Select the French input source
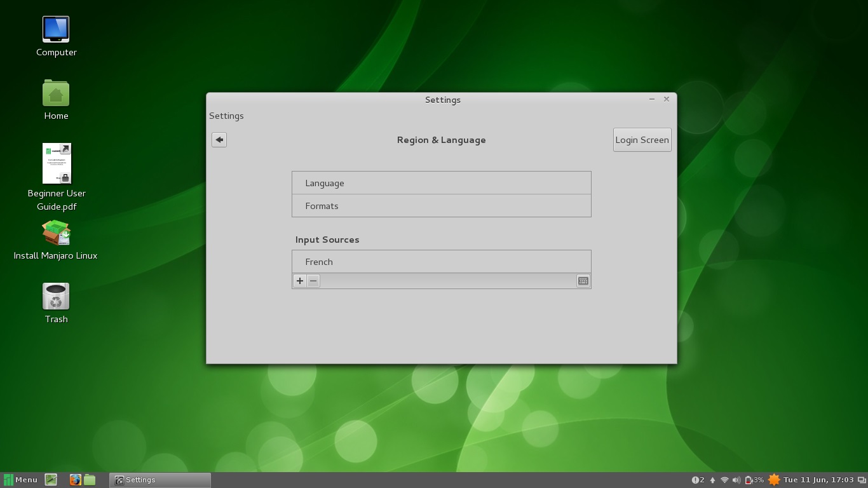The image size is (868, 488). click(442, 262)
